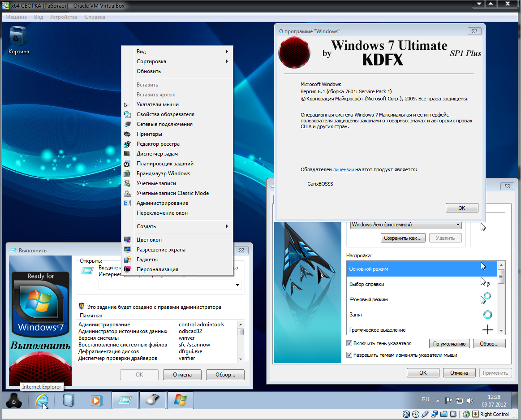Click the Гаджеты menu icon
The height and width of the screenshot is (420, 521).
coord(127,260)
